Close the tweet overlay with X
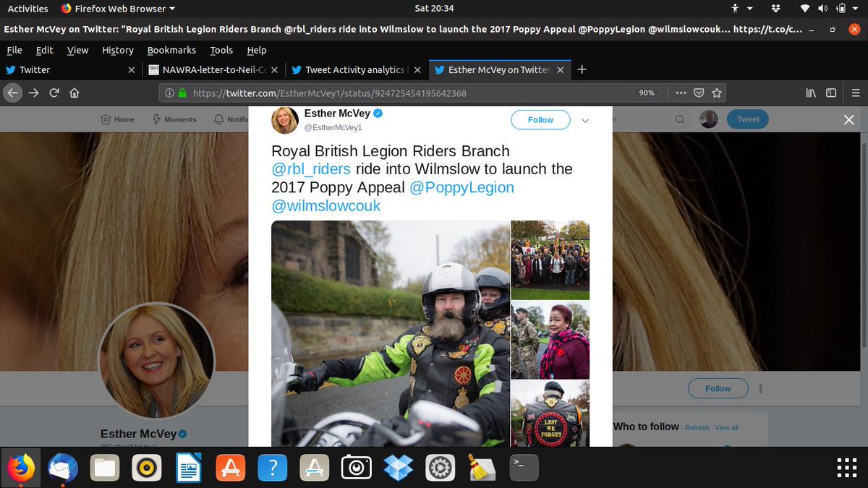This screenshot has width=868, height=488. [x=849, y=120]
